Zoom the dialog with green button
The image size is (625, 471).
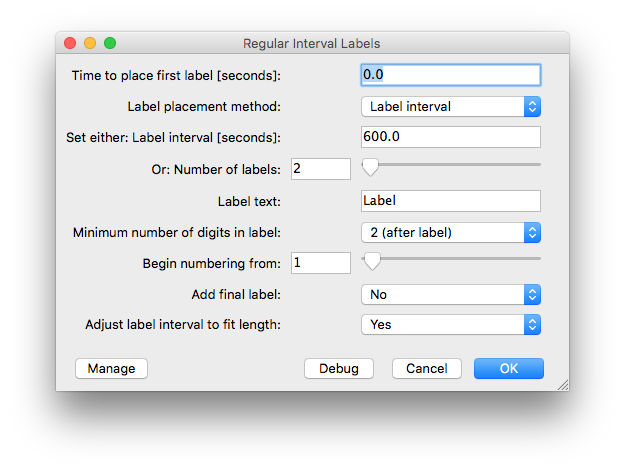110,44
